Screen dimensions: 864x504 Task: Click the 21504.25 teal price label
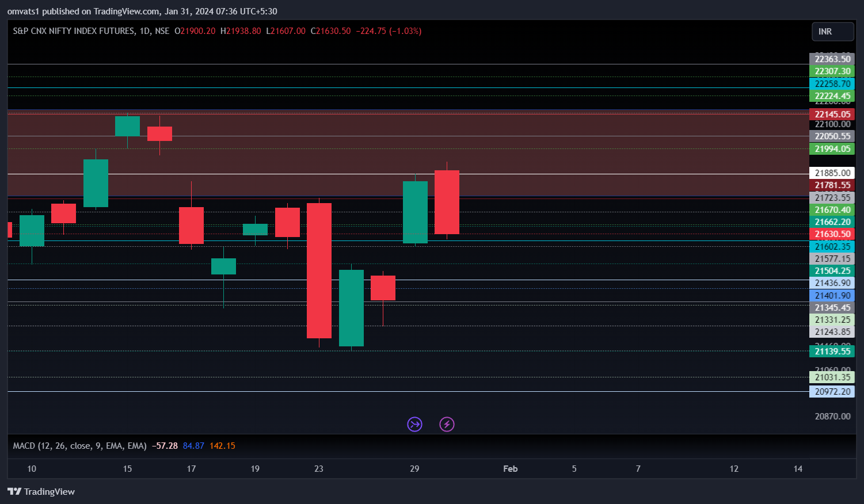832,271
